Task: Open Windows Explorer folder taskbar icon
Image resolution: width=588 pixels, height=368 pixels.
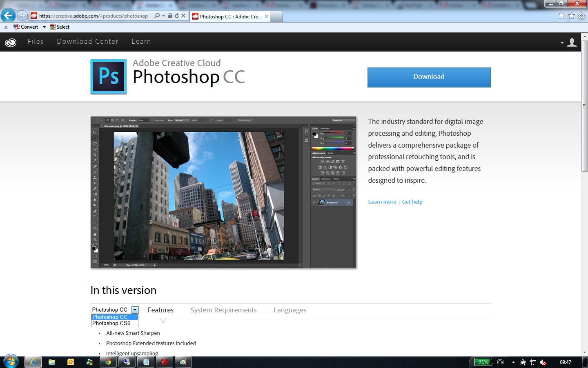Action: point(52,362)
